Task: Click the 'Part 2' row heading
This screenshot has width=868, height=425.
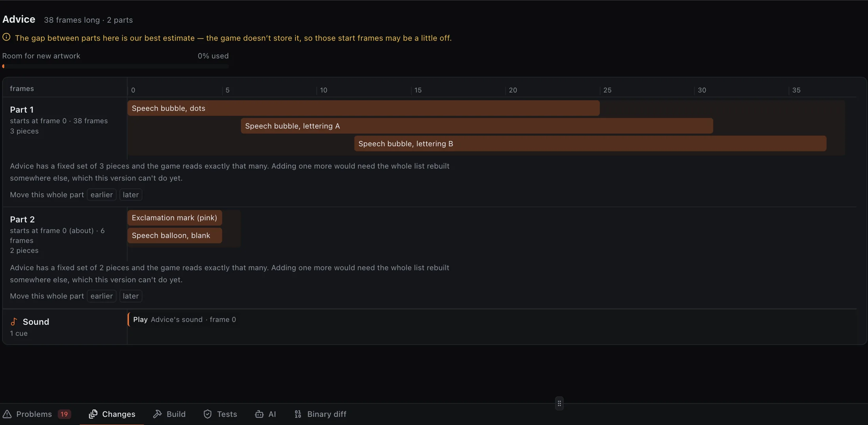Action: pyautogui.click(x=22, y=219)
